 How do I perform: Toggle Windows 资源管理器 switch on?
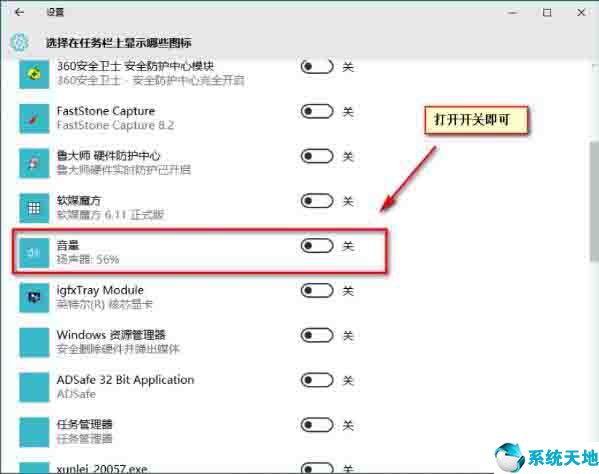pyautogui.click(x=317, y=335)
